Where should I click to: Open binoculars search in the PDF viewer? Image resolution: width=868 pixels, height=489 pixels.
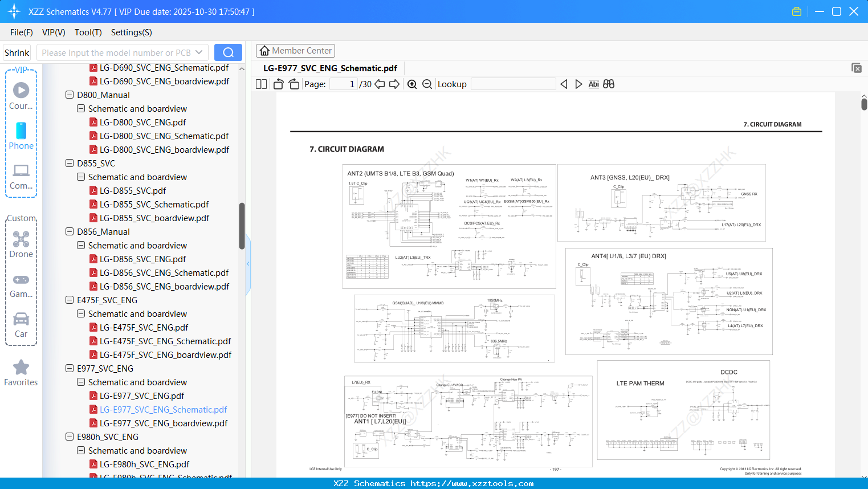(608, 84)
